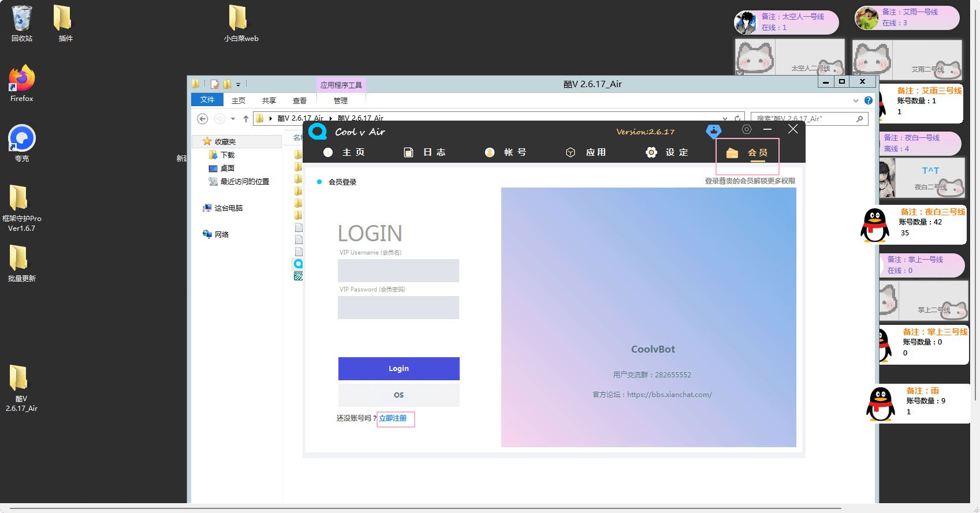
Task: Click the Explorer help question mark icon
Action: click(x=868, y=100)
